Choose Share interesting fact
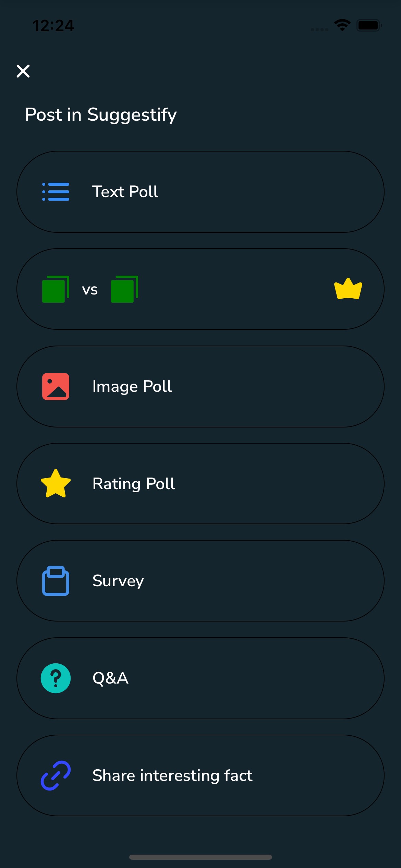Screen dimensions: 401x868 coord(172,775)
